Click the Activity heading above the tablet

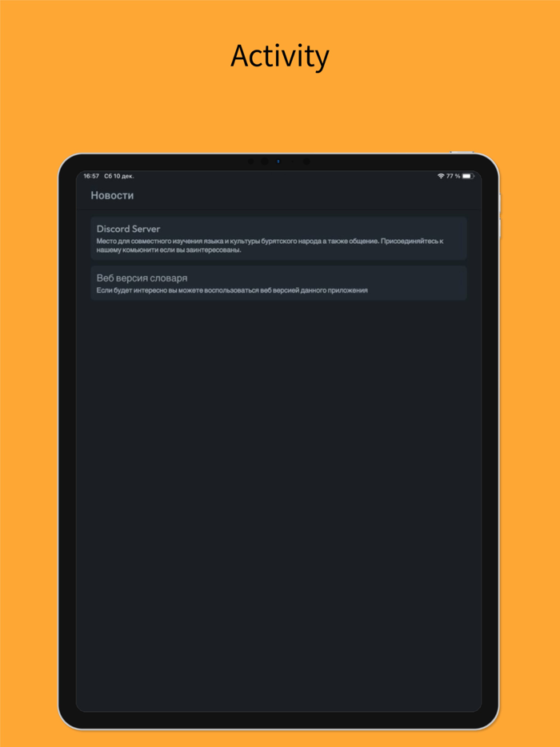tap(280, 56)
